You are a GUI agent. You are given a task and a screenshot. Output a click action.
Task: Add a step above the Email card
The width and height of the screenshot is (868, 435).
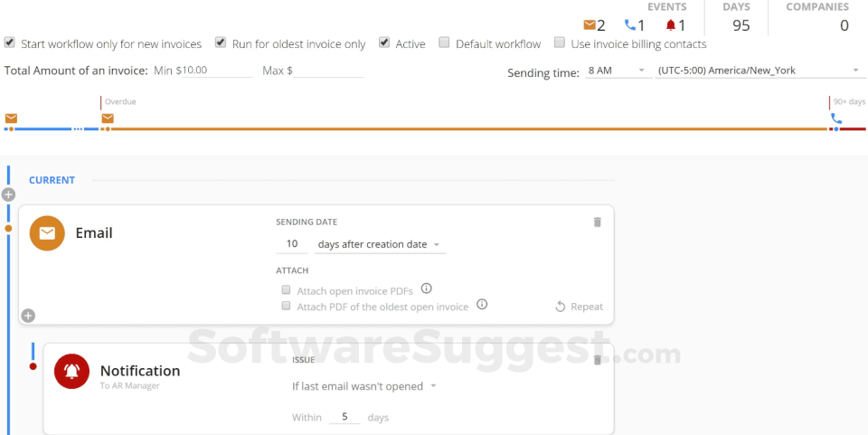point(9,194)
